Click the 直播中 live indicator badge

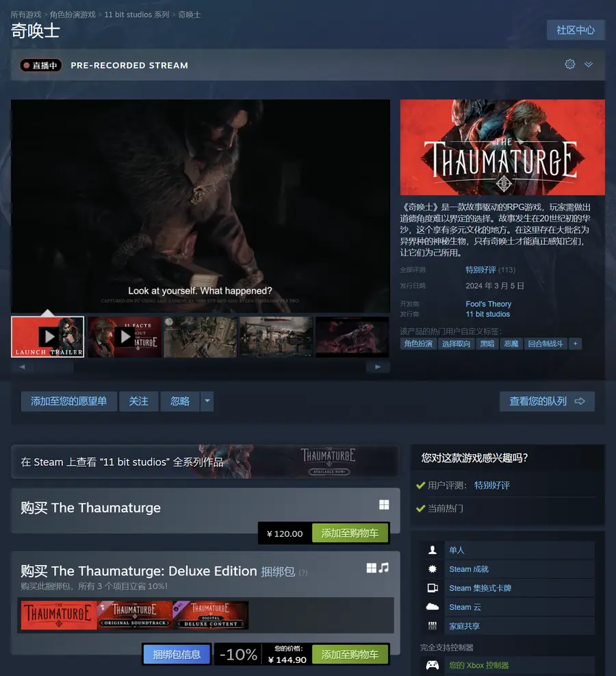tap(41, 65)
